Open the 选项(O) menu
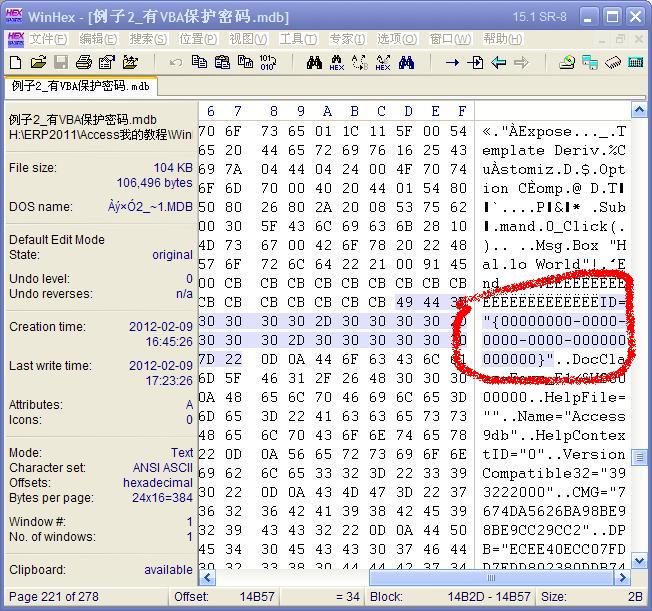This screenshot has width=652, height=611. [397, 39]
